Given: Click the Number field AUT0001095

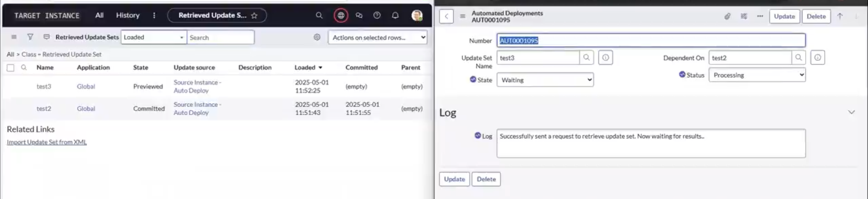Looking at the screenshot, I should pos(651,40).
